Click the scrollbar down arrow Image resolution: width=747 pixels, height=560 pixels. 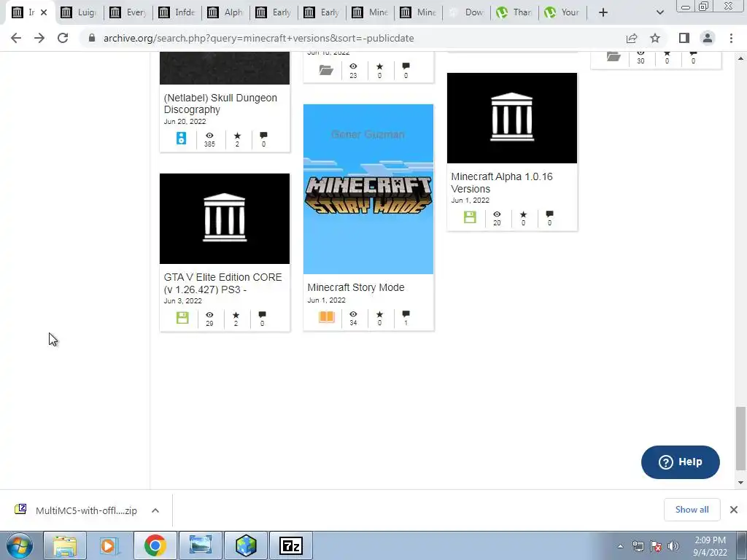[x=740, y=483]
